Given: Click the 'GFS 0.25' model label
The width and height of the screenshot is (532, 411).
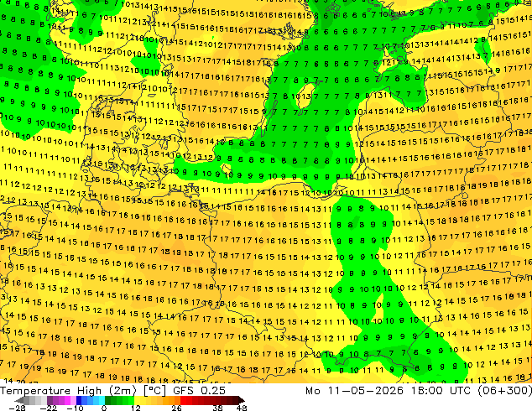Looking at the screenshot, I should [x=199, y=391].
